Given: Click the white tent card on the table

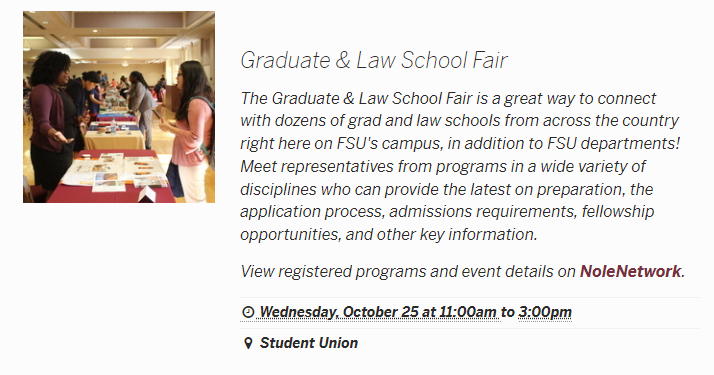Looking at the screenshot, I should click(x=148, y=193).
